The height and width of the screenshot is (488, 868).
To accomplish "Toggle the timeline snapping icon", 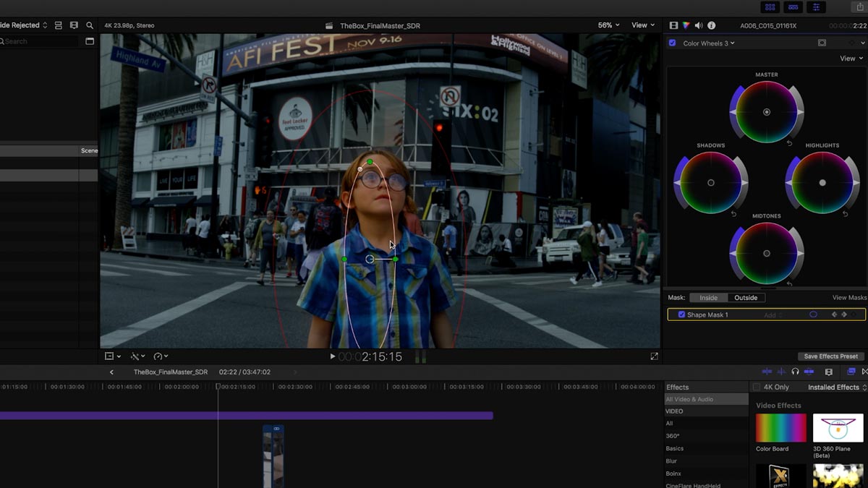I will [809, 372].
